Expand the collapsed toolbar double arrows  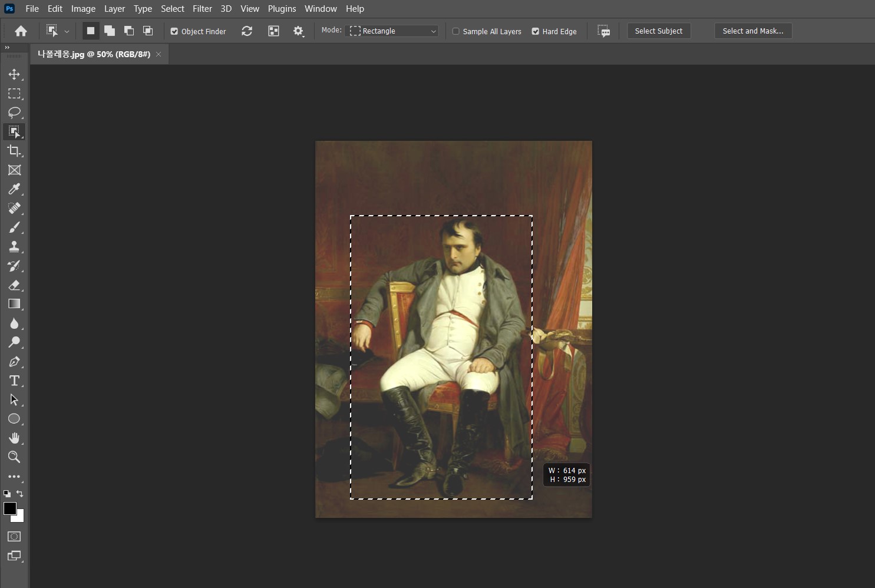click(x=7, y=48)
